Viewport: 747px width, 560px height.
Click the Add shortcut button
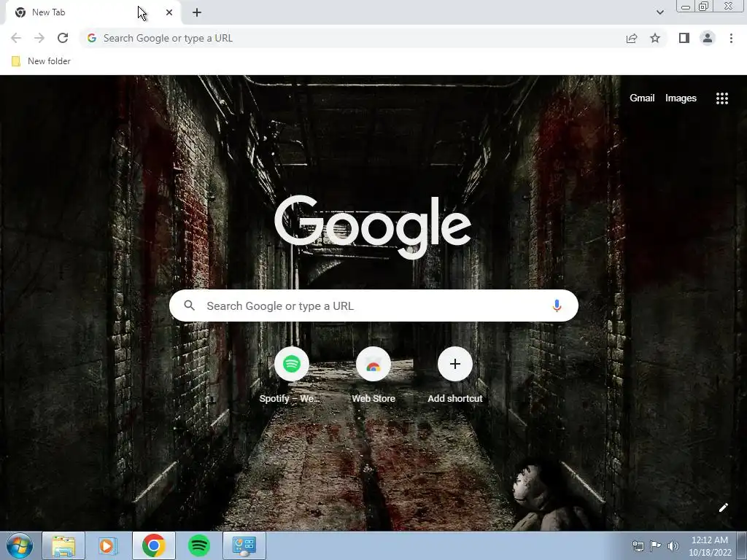point(455,376)
